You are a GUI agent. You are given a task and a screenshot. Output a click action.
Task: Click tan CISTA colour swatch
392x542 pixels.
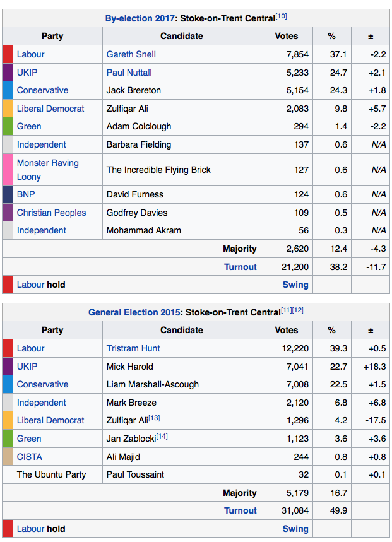click(8, 457)
